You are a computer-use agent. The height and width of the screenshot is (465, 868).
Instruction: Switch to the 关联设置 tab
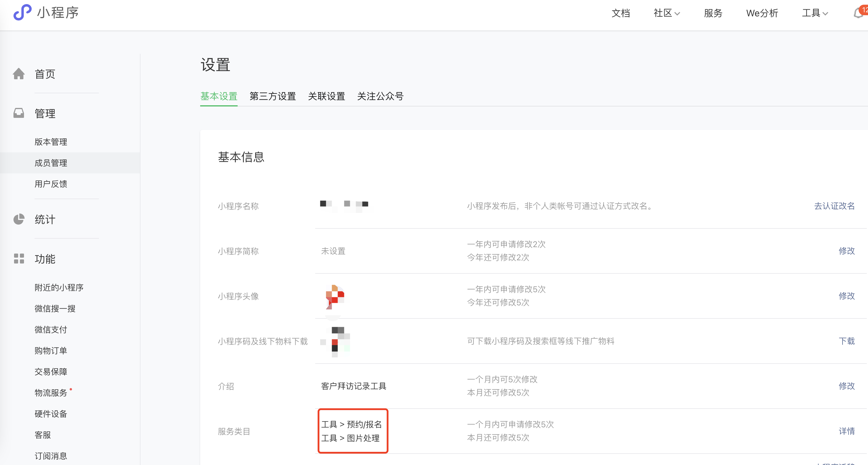[x=326, y=96]
